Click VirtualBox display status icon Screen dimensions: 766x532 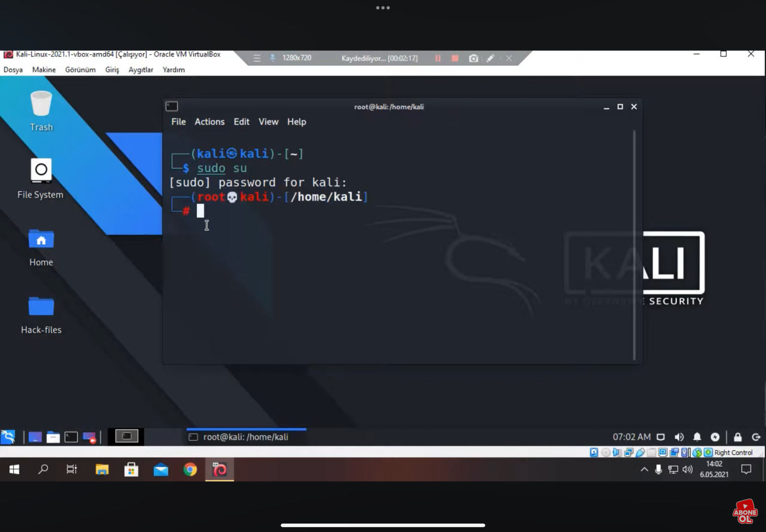(x=663, y=452)
